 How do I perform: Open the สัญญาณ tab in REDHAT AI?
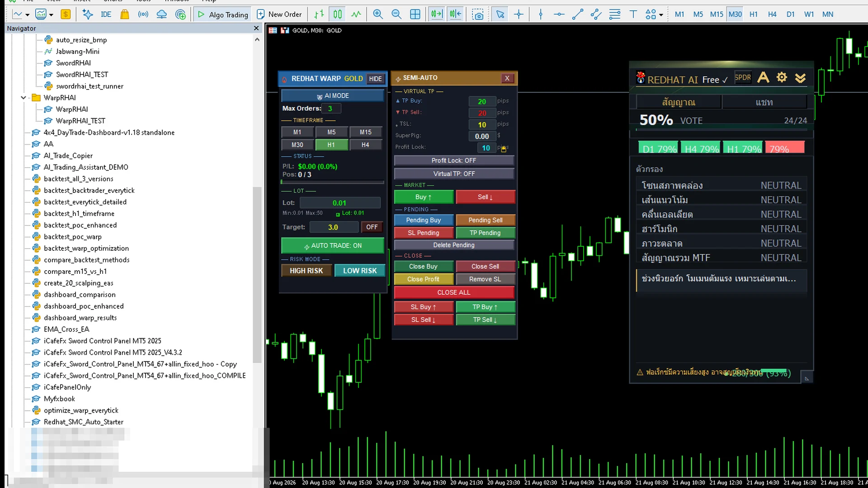pos(679,102)
